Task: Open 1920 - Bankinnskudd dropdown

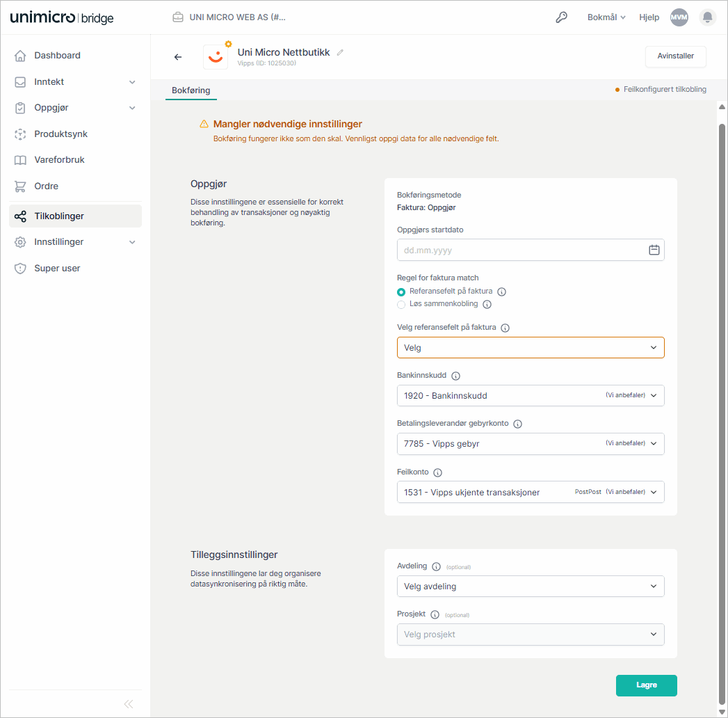Action: coord(531,396)
